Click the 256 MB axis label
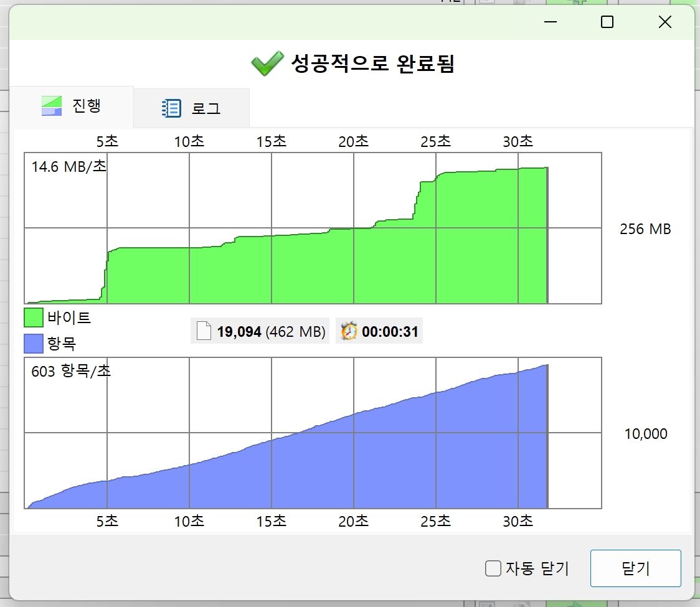 coord(645,229)
